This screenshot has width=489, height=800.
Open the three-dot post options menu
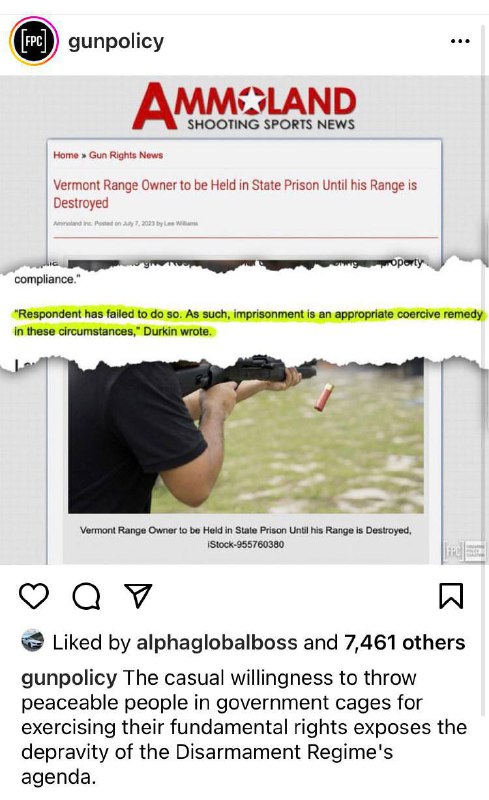click(460, 41)
